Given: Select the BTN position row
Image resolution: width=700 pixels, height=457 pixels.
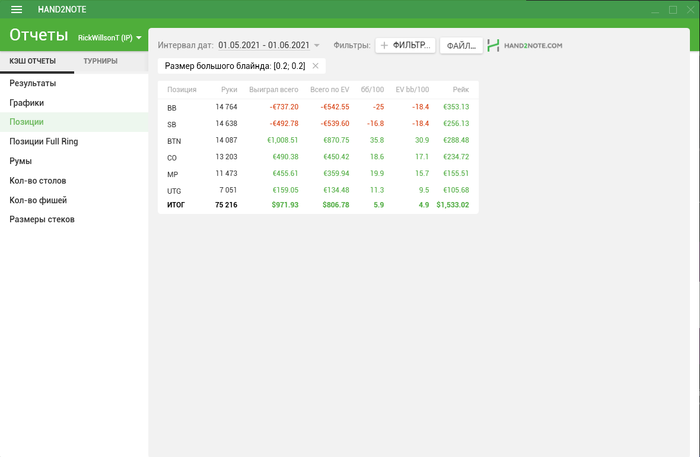Looking at the screenshot, I should 318,140.
